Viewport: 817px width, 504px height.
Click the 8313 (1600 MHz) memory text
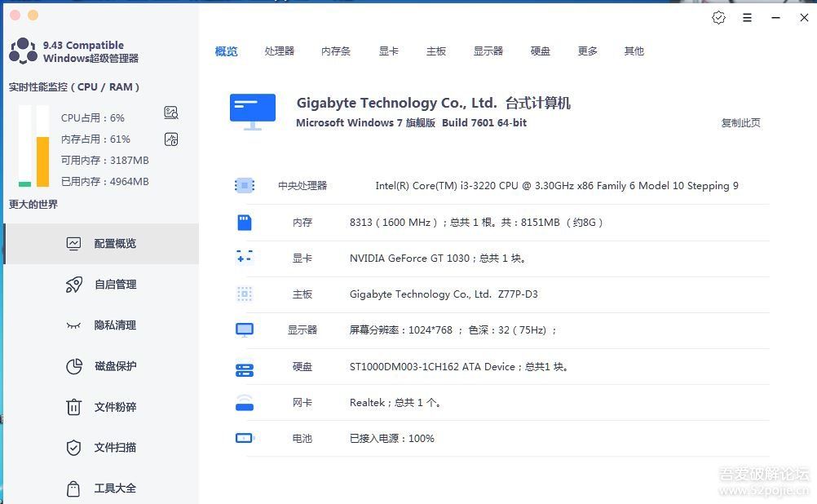[x=476, y=223]
